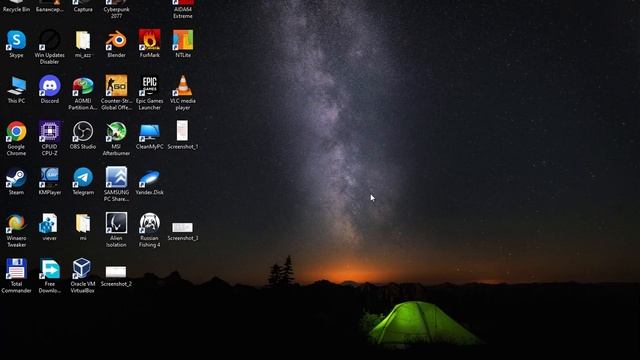The height and width of the screenshot is (360, 640).
Task: Select KMPlayer icon
Action: coord(49,181)
